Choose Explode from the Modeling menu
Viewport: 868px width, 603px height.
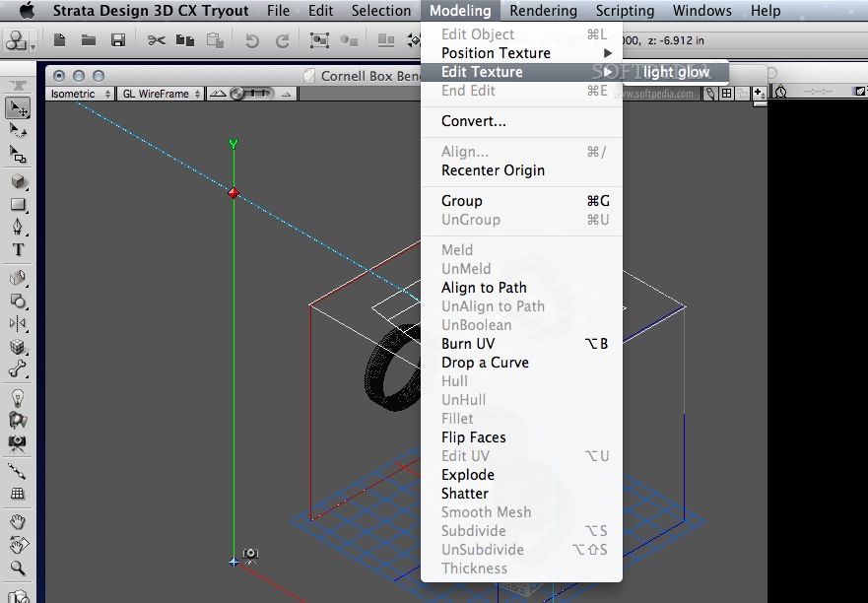tap(521, 475)
